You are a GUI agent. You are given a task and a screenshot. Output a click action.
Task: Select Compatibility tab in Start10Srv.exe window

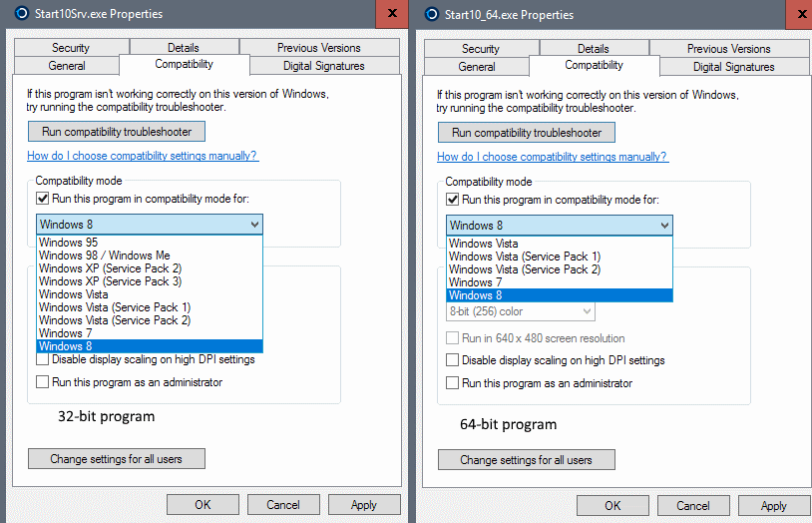185,64
